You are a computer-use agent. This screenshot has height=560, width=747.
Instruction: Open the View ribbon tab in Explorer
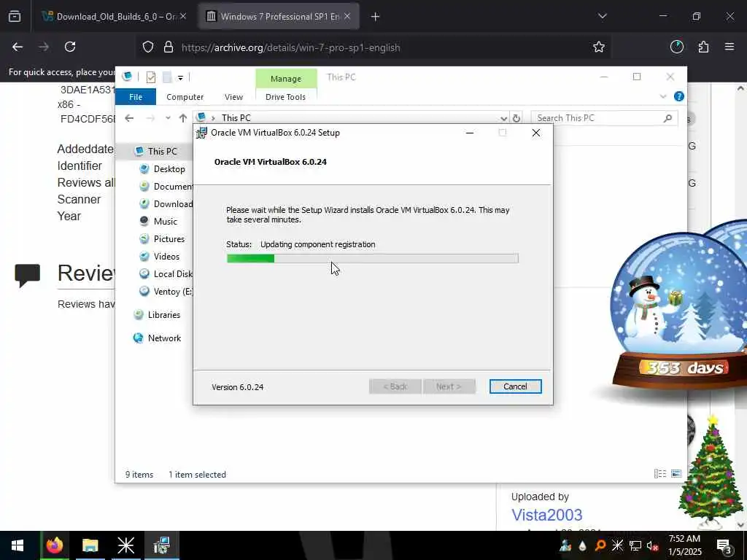tap(233, 97)
